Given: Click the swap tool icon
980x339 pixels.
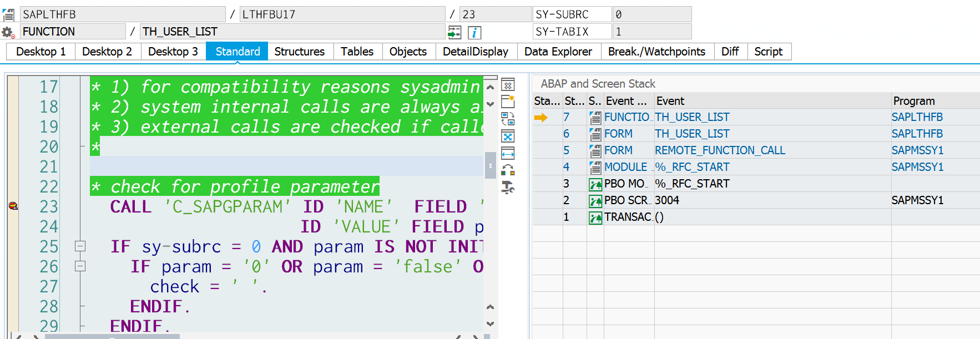Looking at the screenshot, I should (508, 119).
